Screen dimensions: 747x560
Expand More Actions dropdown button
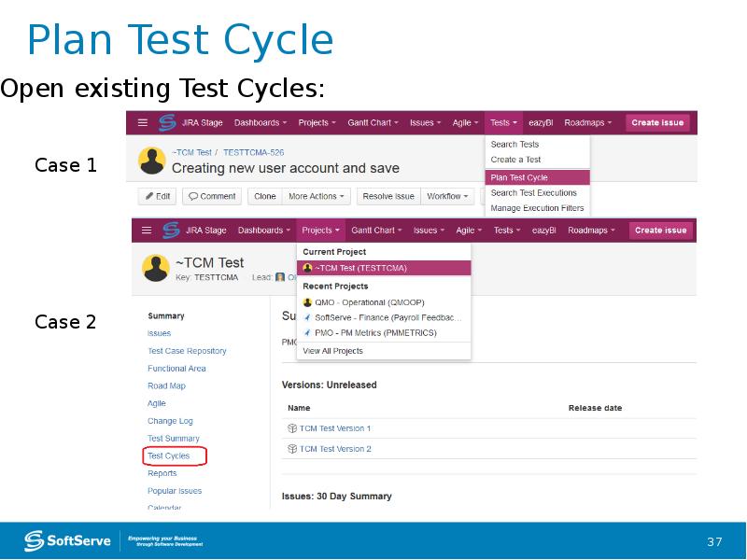pos(317,196)
